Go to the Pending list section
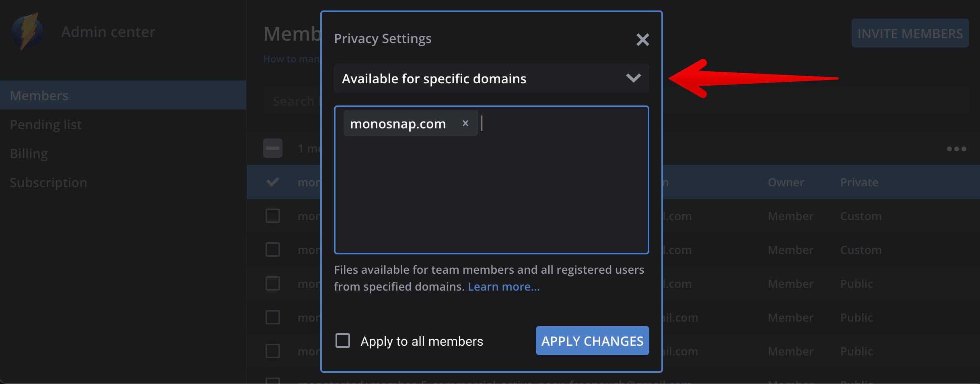 coord(46,125)
